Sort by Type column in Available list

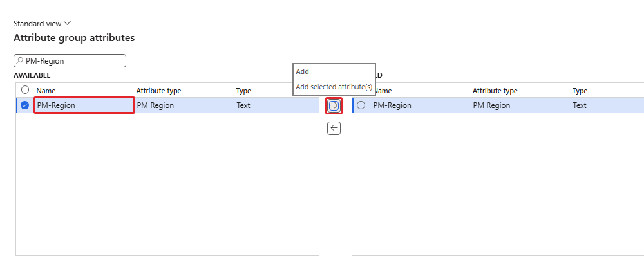pyautogui.click(x=243, y=91)
